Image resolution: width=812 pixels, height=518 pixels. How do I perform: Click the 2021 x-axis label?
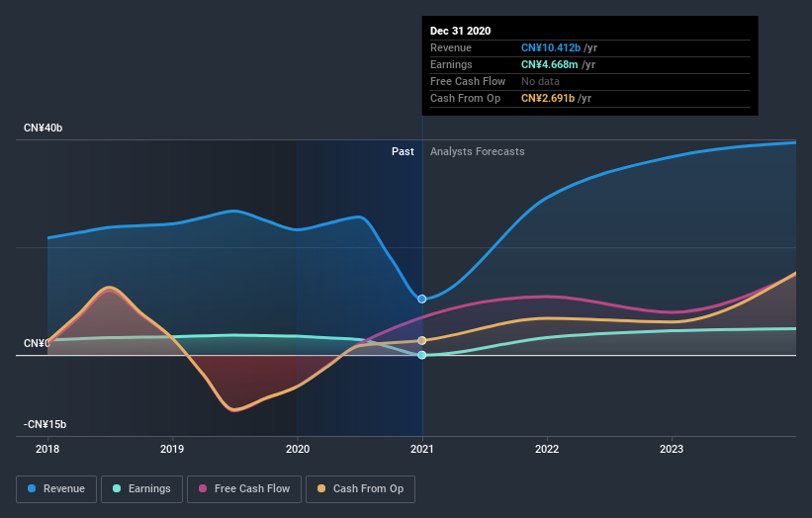coord(422,449)
